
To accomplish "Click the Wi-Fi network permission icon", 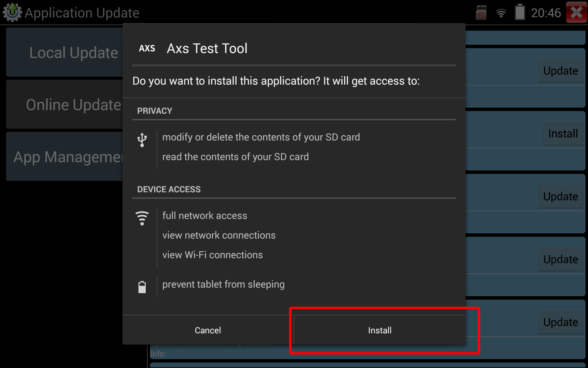I will pos(142,218).
